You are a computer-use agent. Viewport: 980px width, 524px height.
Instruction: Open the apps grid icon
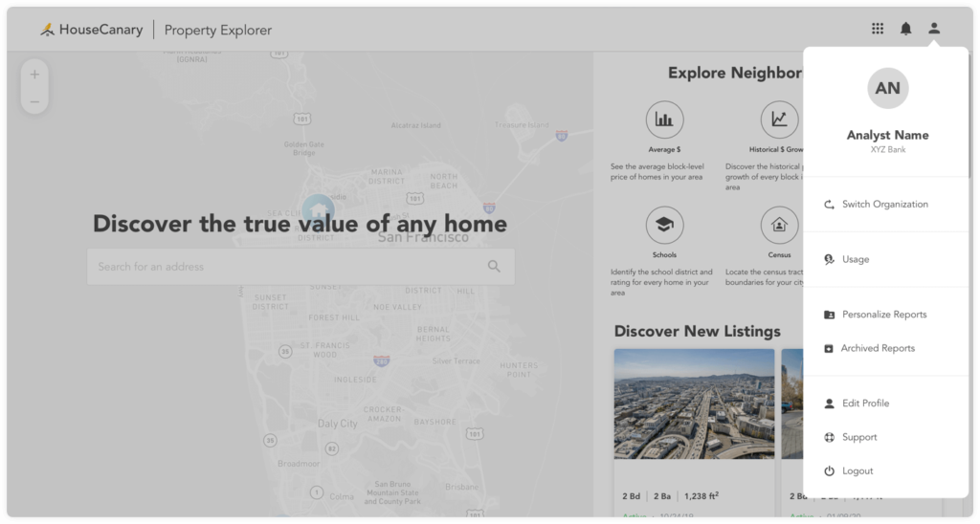[878, 29]
